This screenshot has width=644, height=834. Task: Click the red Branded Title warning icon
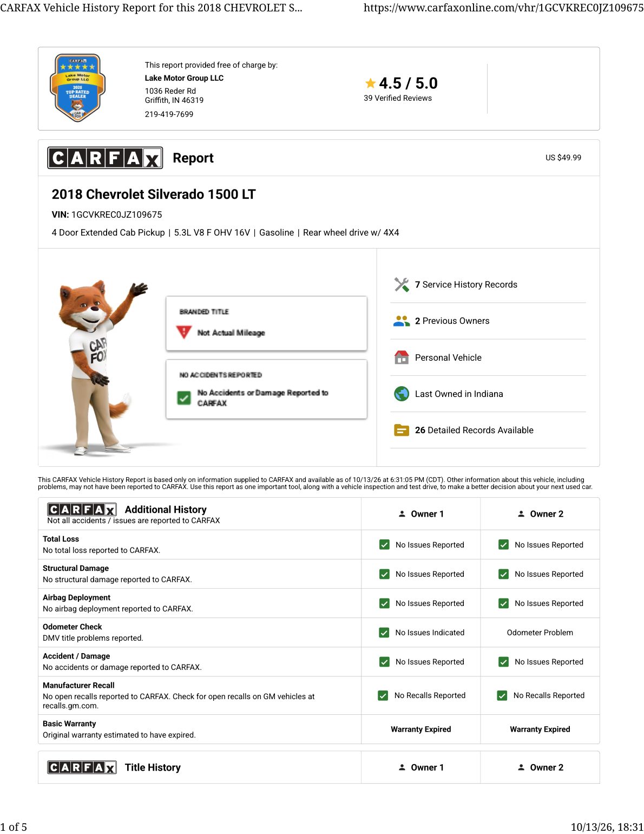point(184,331)
